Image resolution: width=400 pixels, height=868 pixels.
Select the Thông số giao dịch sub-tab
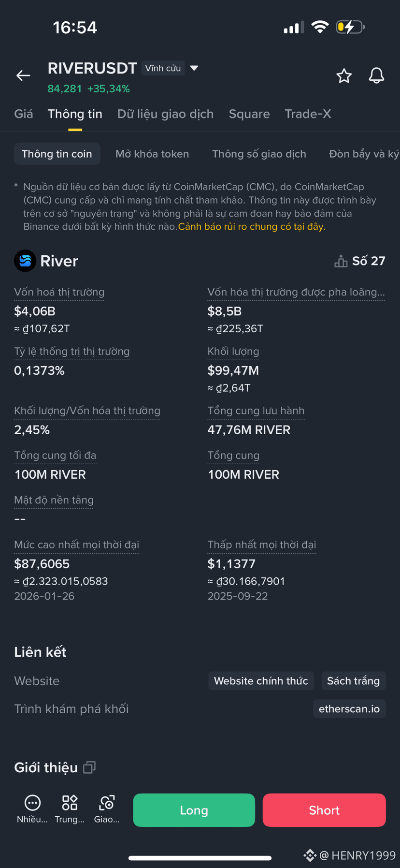click(259, 154)
